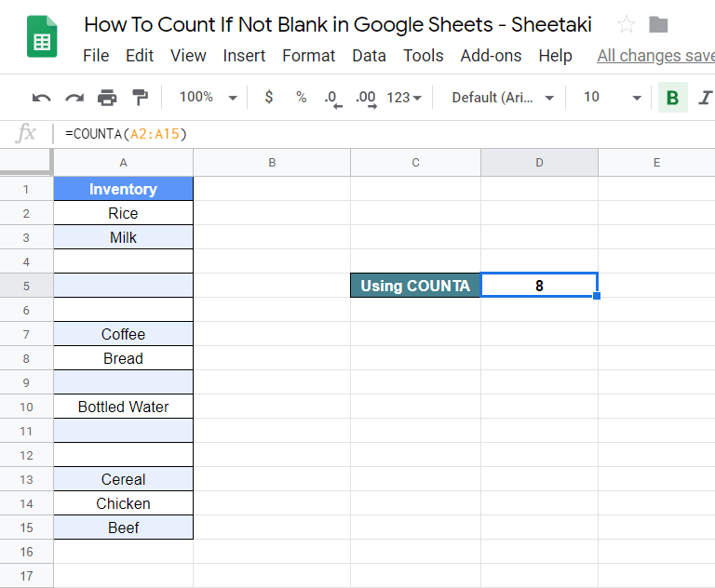Redo the last action

(x=74, y=98)
